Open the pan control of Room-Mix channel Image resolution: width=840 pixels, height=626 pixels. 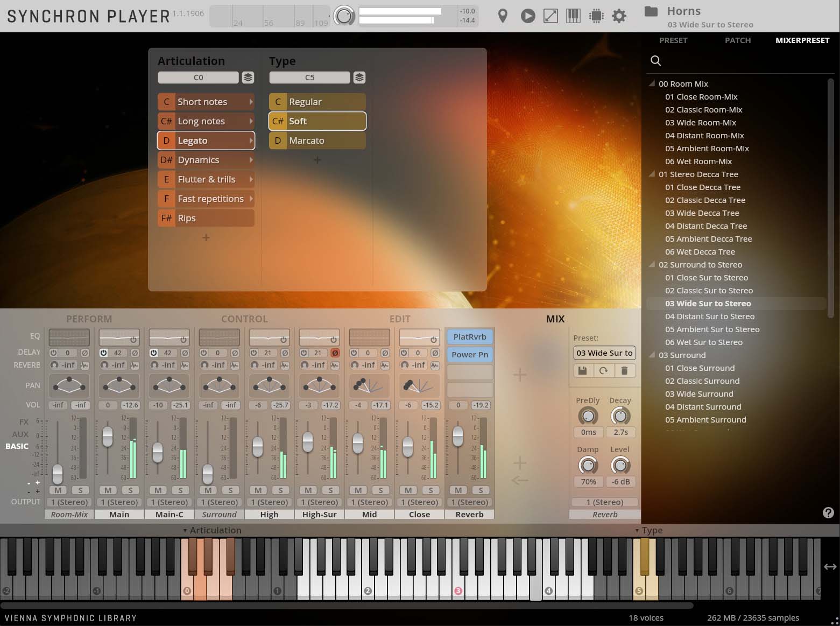[69, 385]
